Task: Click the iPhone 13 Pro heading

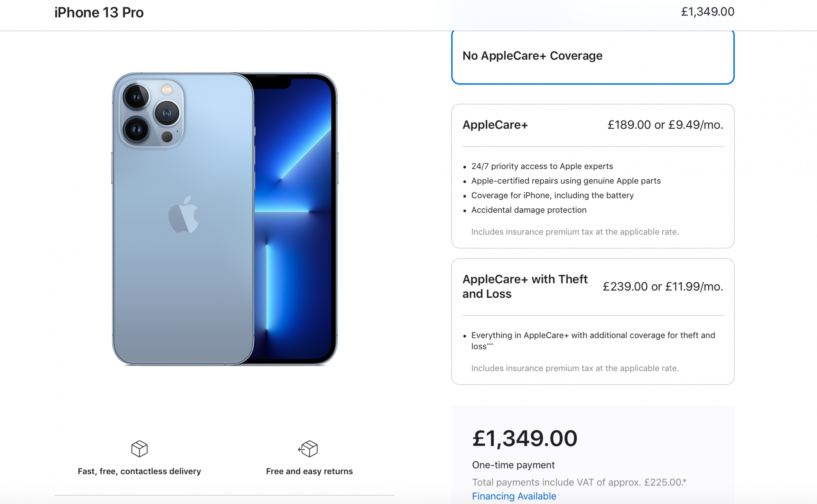Action: click(x=99, y=12)
